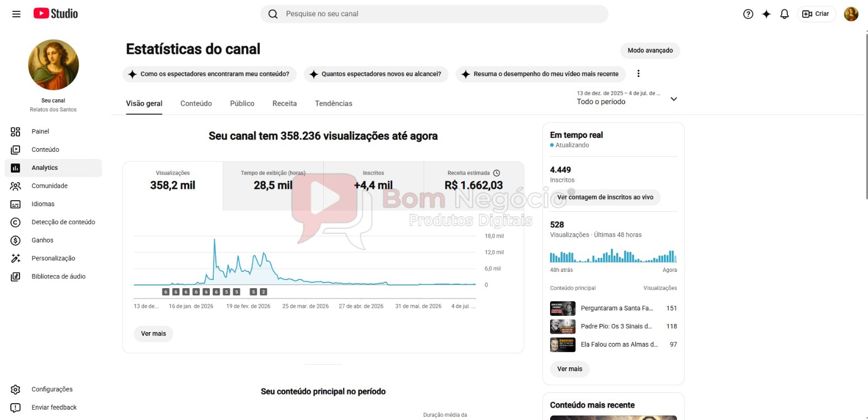Viewport: 868px width, 420px height.
Task: Open Painel in the sidebar
Action: pyautogui.click(x=53, y=131)
